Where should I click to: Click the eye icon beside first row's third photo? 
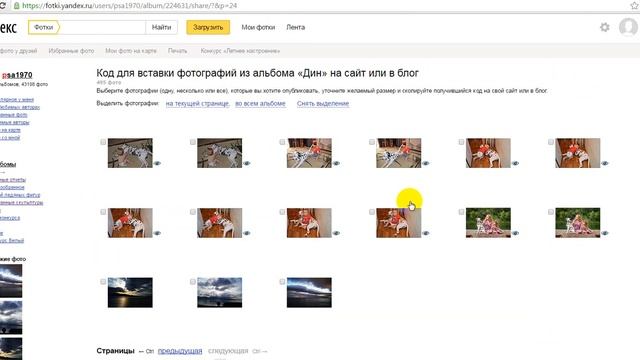tap(336, 163)
